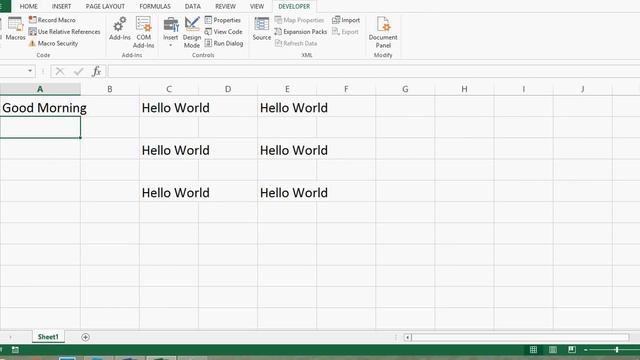
Task: Select column G header
Action: click(405, 89)
